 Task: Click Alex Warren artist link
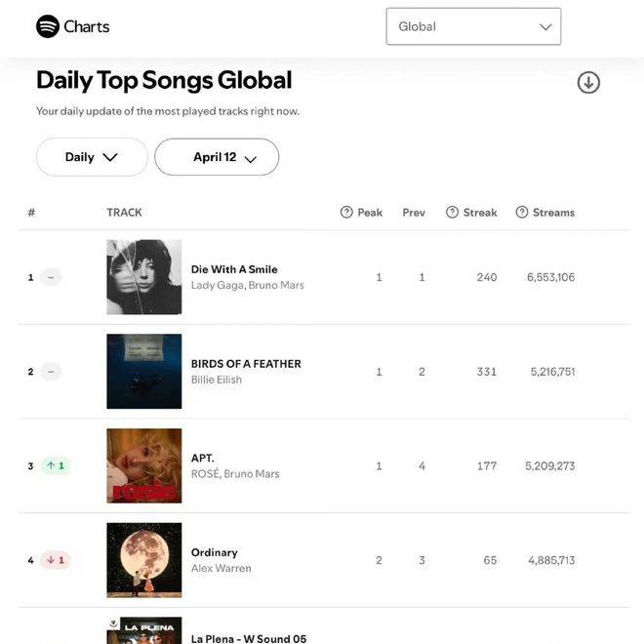[x=221, y=568]
